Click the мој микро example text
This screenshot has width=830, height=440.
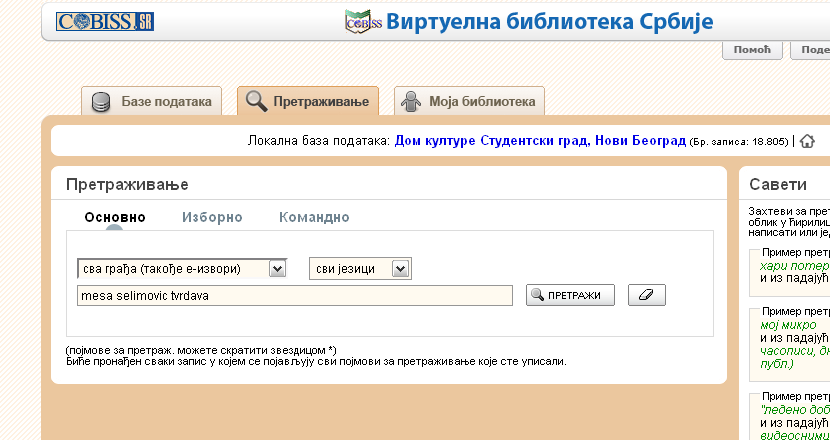tap(788, 325)
